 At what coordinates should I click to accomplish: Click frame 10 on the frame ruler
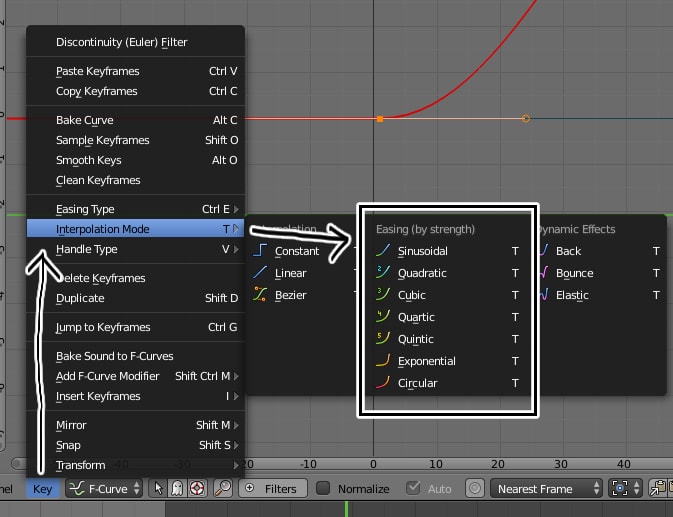click(436, 464)
